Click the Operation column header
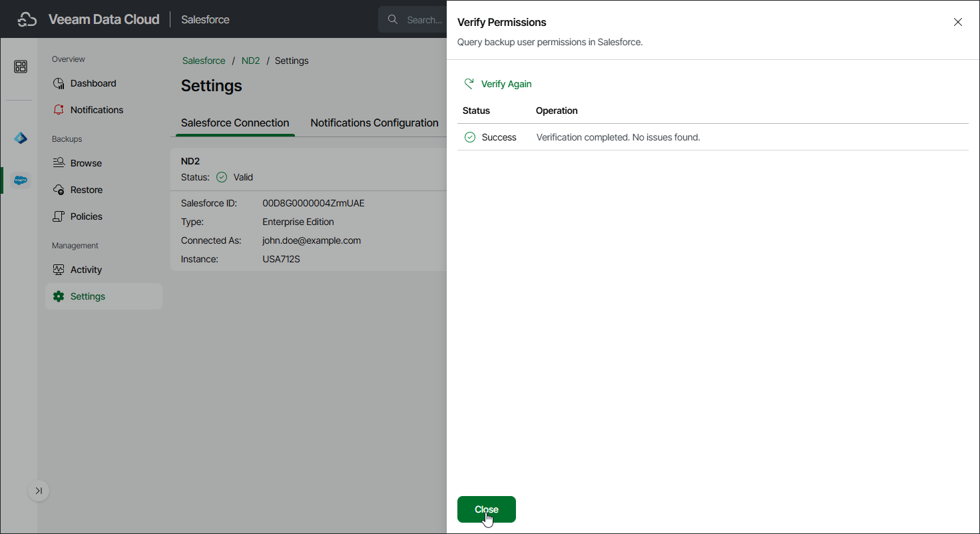 click(557, 111)
